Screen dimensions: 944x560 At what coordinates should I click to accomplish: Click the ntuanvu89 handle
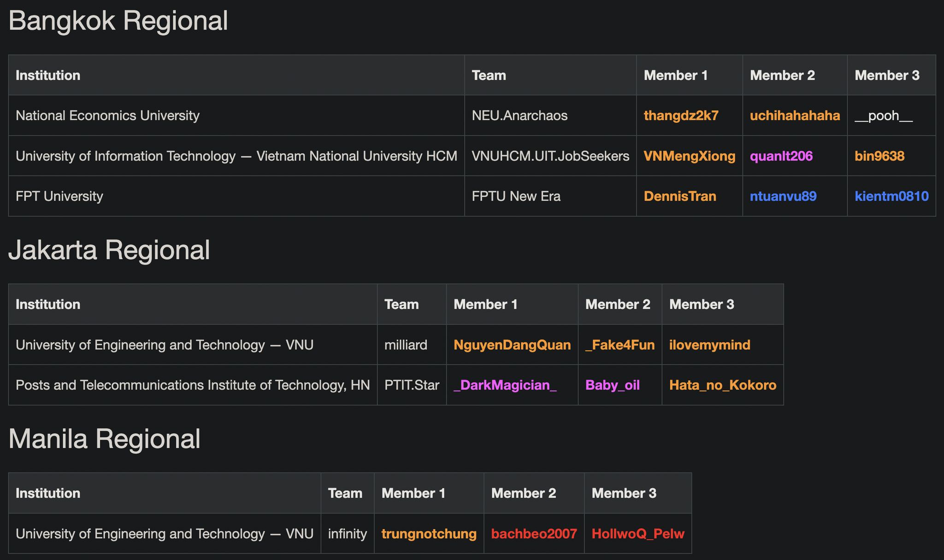(783, 196)
